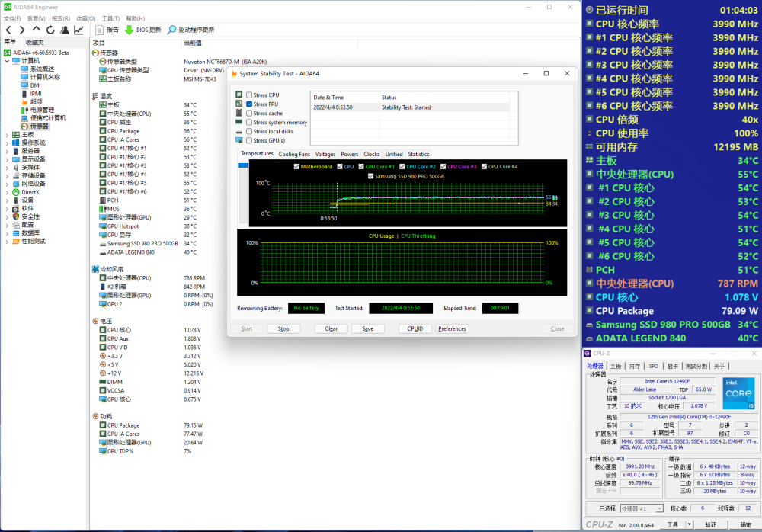Switch to the Cooling Fans tab

[294, 154]
